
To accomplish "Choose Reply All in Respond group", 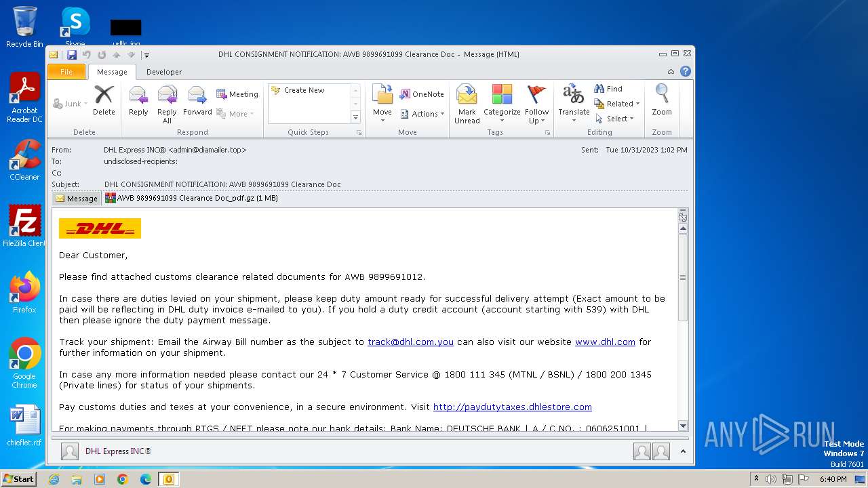I will [167, 104].
